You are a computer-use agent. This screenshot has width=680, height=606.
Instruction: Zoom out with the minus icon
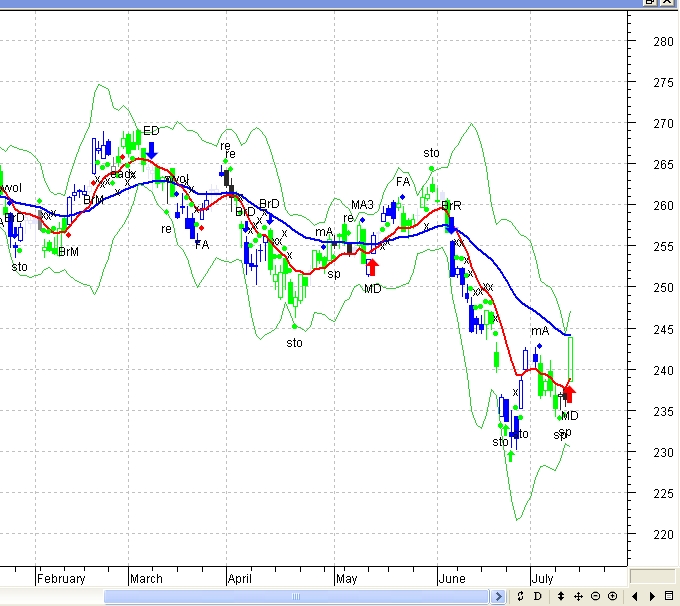(x=595, y=597)
